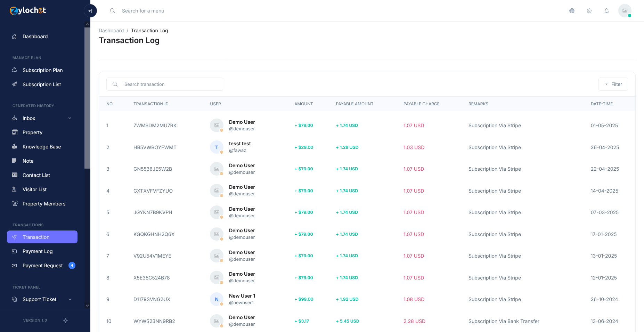This screenshot has width=644, height=332.
Task: Open the settings gear in the top bar
Action: (589, 11)
